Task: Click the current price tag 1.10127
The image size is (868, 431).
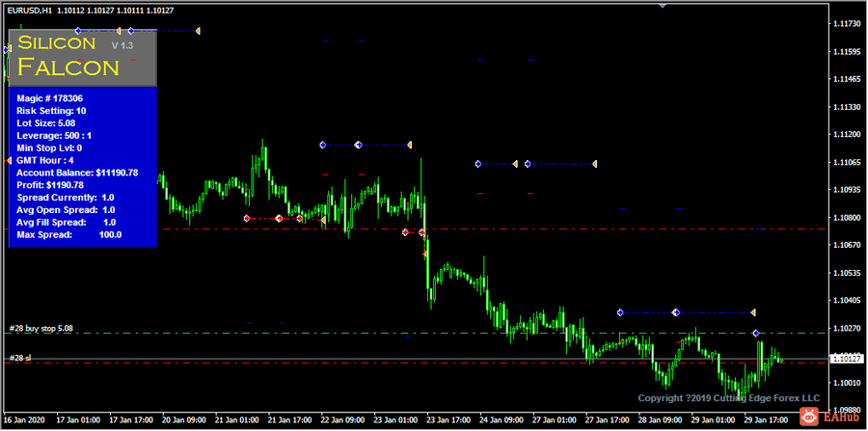Action: (848, 359)
